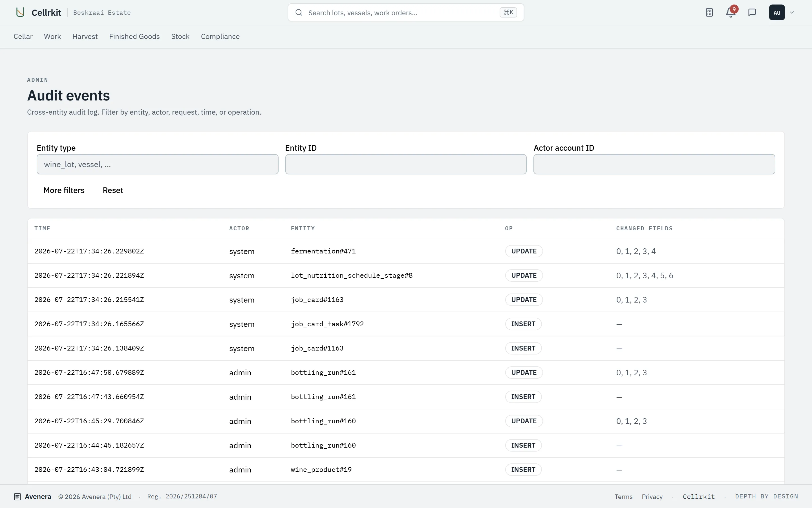The width and height of the screenshot is (812, 508).
Task: Open Terms link in footer
Action: tap(623, 497)
